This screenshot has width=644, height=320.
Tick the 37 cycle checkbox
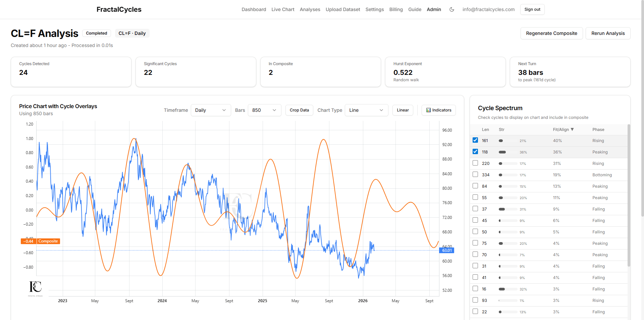coord(475,209)
